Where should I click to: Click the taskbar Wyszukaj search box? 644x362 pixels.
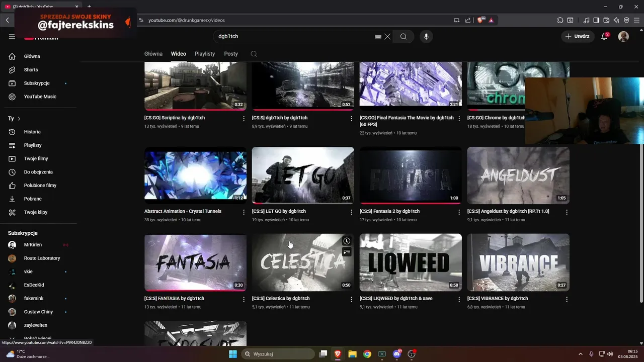click(x=278, y=354)
